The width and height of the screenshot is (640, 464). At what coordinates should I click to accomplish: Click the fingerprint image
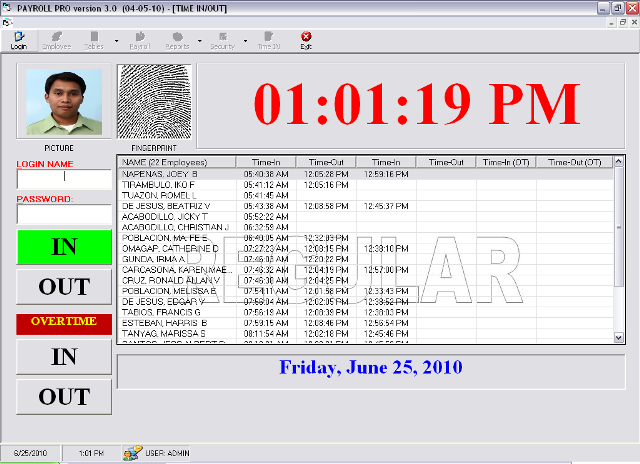154,101
